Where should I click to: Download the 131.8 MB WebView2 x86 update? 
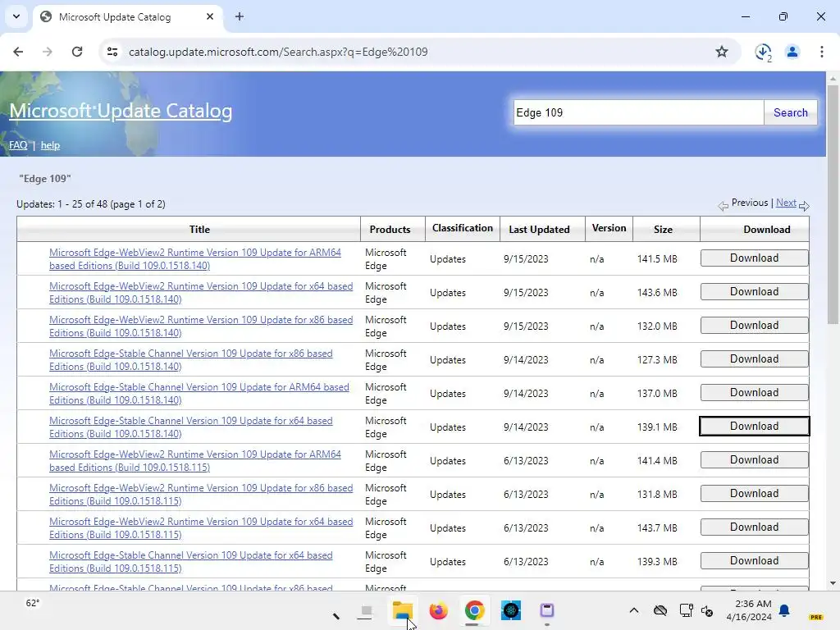pyautogui.click(x=755, y=493)
